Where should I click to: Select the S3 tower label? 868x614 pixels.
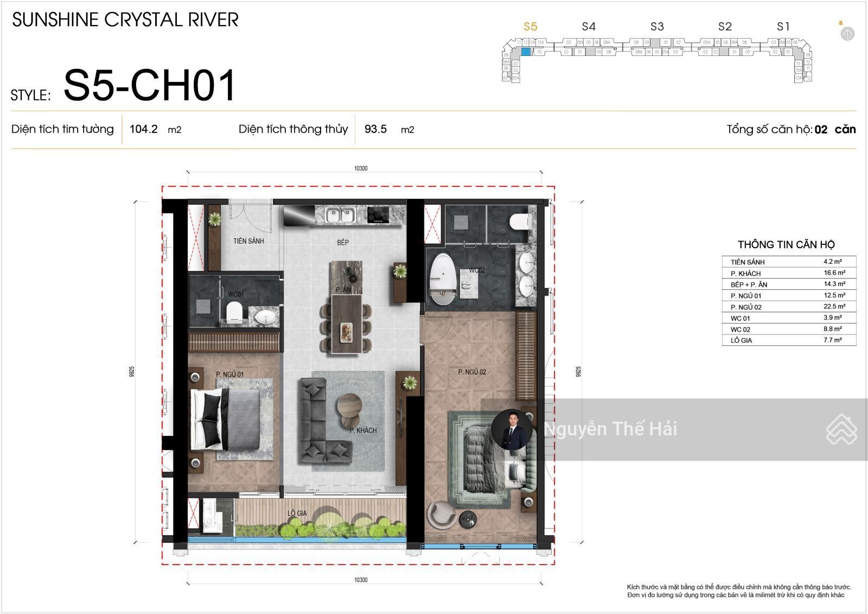pos(657,27)
